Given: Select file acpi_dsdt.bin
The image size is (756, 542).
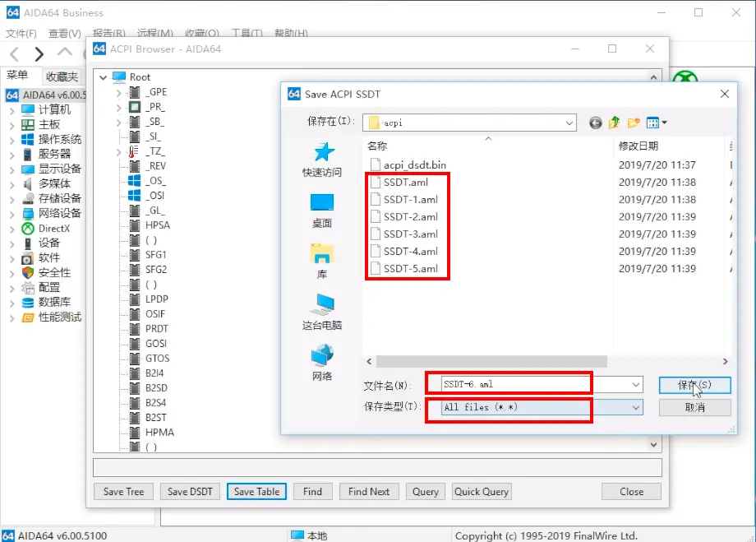Looking at the screenshot, I should [408, 165].
